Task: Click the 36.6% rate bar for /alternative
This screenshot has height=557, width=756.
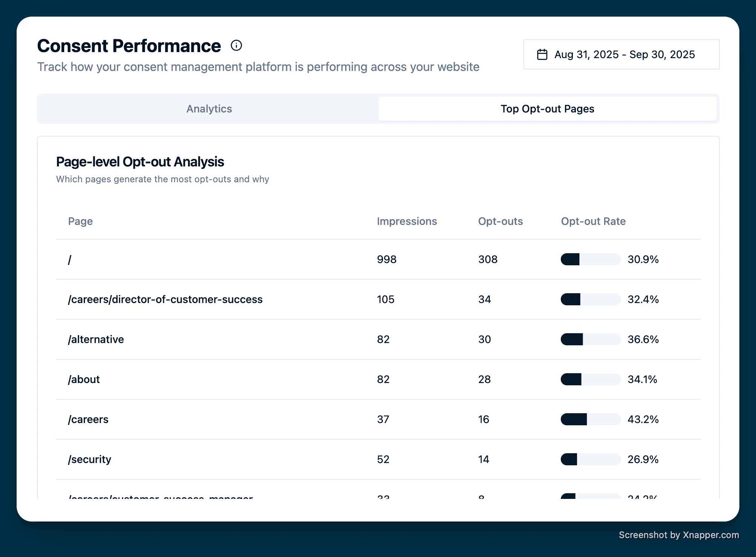Action: click(591, 339)
